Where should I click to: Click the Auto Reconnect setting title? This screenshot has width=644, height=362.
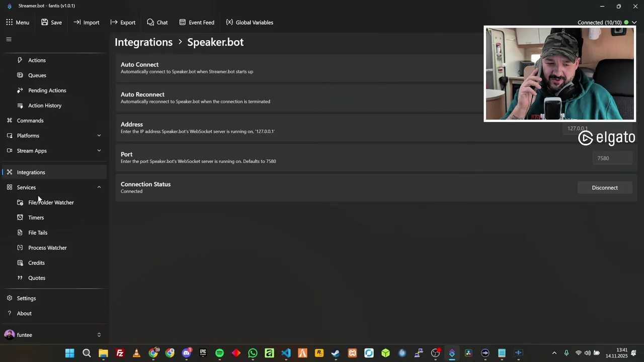pyautogui.click(x=142, y=95)
